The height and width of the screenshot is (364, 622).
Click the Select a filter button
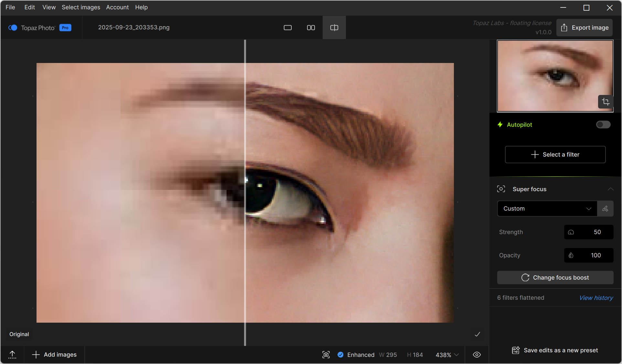[x=555, y=155]
